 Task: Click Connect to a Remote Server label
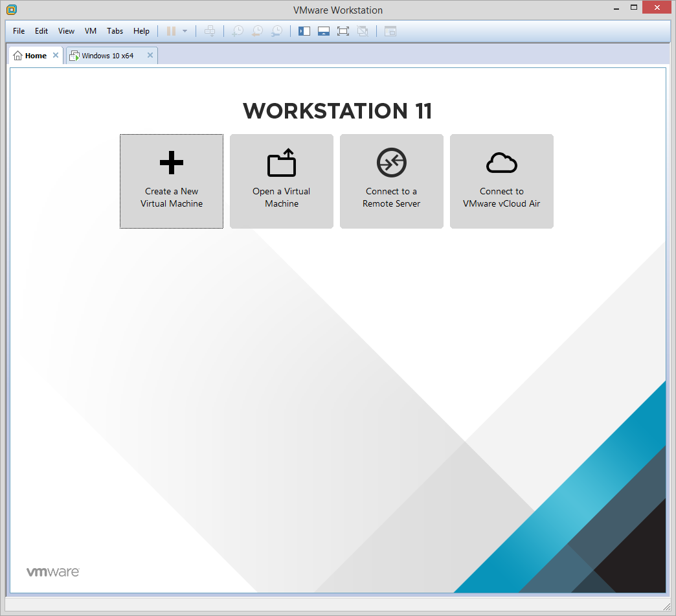click(x=392, y=197)
